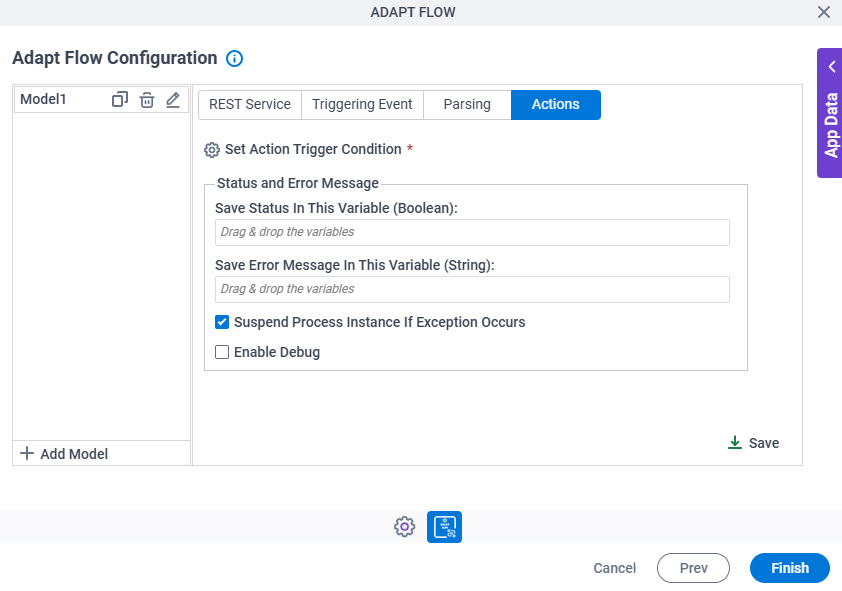Click the Finish button
The width and height of the screenshot is (842, 591).
point(789,568)
